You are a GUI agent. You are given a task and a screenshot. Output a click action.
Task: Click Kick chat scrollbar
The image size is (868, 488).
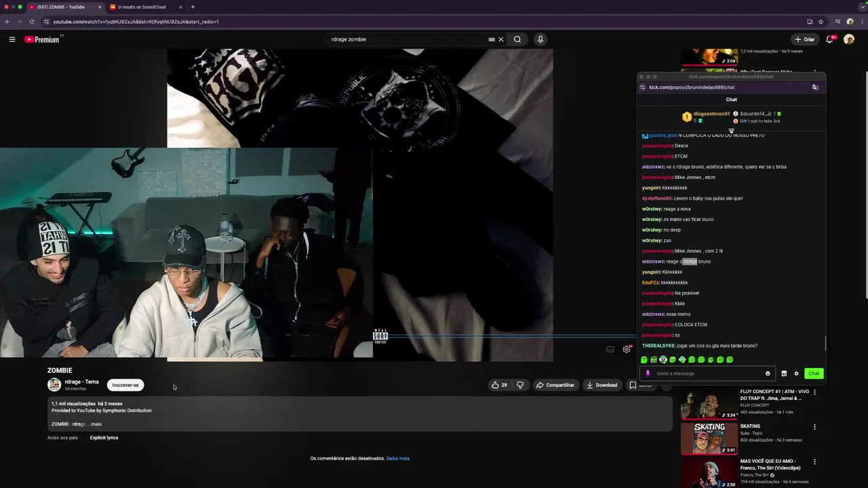[825, 343]
